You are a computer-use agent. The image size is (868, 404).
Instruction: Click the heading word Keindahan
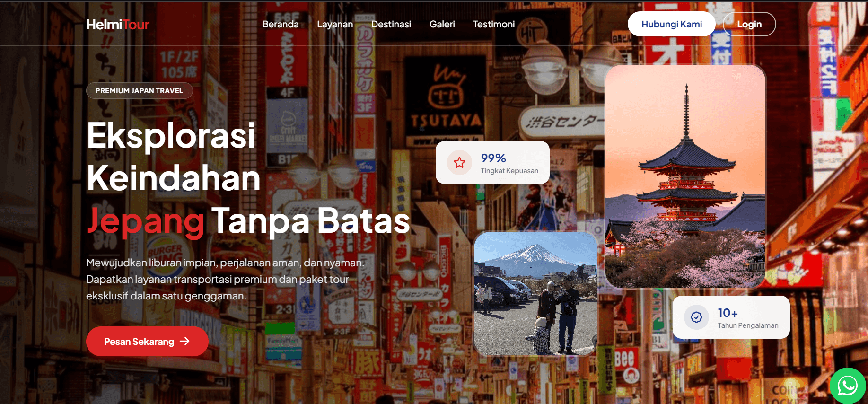(x=174, y=178)
